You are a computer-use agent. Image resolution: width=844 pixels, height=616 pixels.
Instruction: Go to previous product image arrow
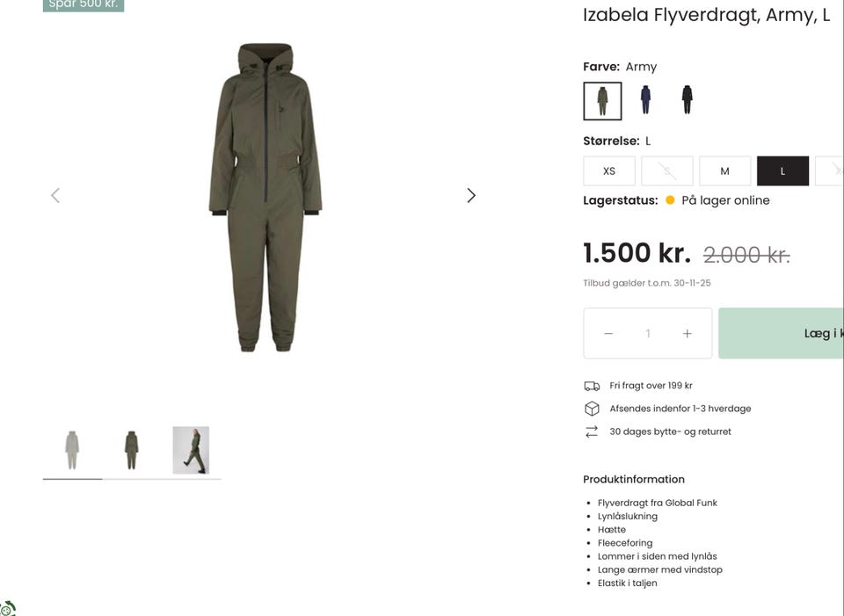click(x=55, y=195)
